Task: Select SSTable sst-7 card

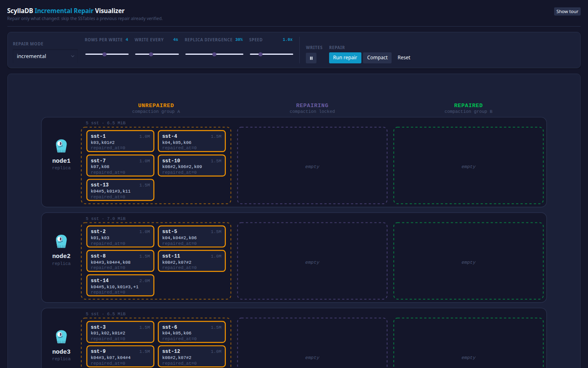Action: click(120, 166)
